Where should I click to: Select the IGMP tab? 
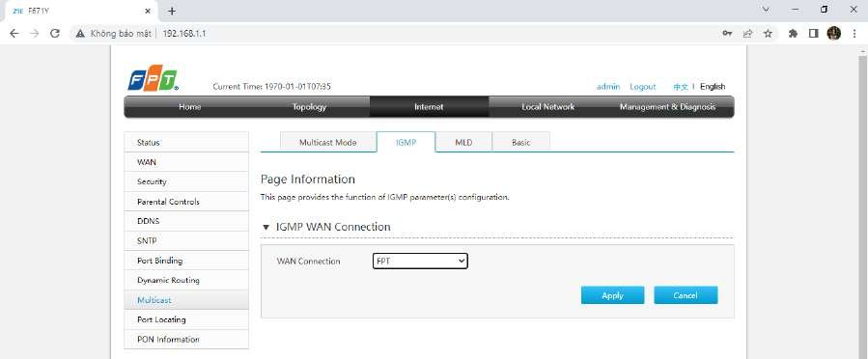[406, 142]
